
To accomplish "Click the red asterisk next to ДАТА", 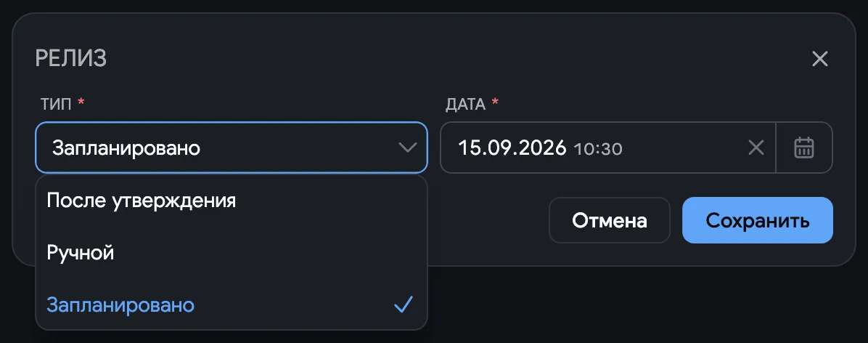I will 495,102.
